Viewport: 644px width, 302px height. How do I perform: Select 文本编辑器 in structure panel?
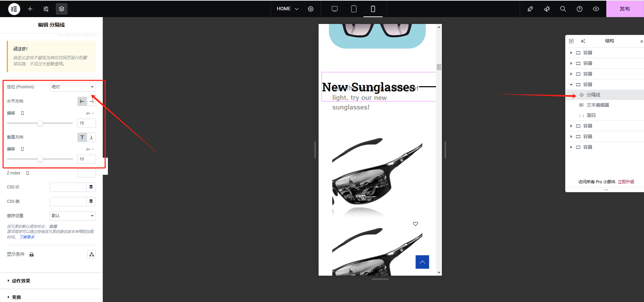(597, 105)
